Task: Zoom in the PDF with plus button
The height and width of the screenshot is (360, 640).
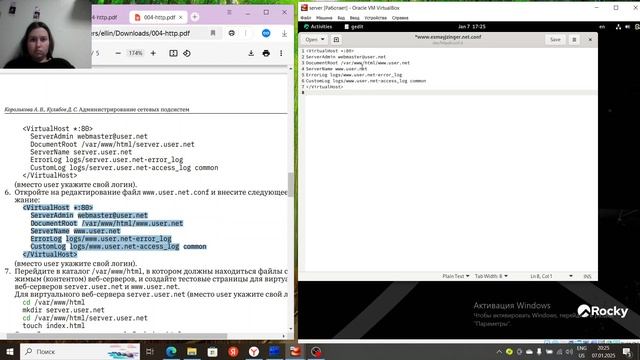Action: click(x=153, y=53)
